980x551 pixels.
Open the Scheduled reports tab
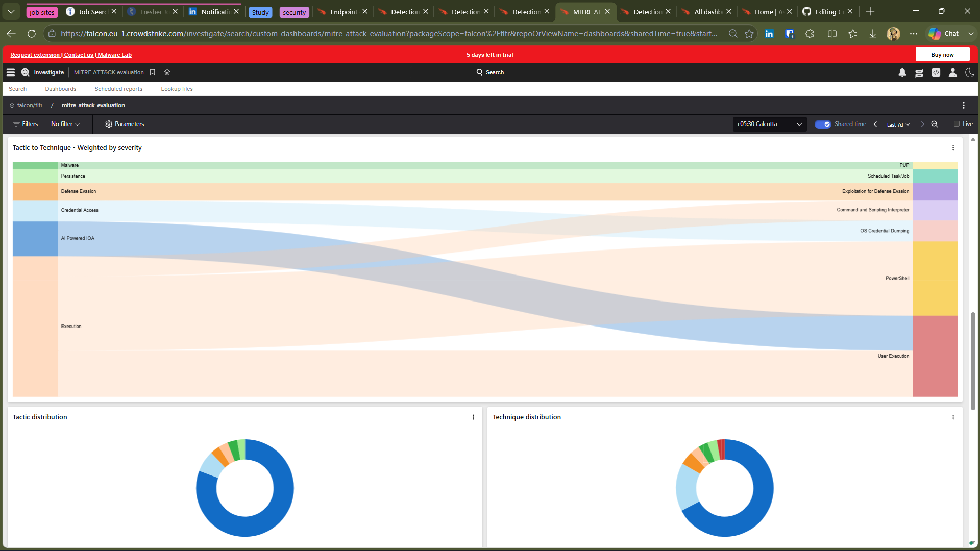(x=118, y=89)
